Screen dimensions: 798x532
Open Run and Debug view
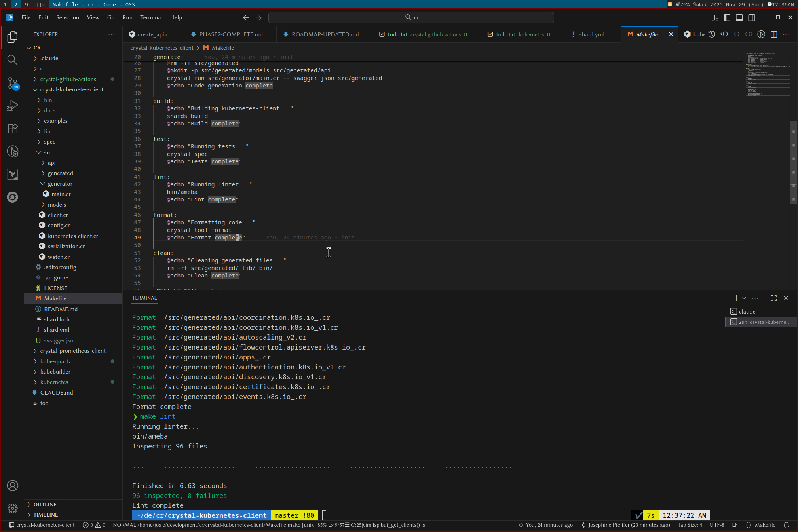coord(12,106)
